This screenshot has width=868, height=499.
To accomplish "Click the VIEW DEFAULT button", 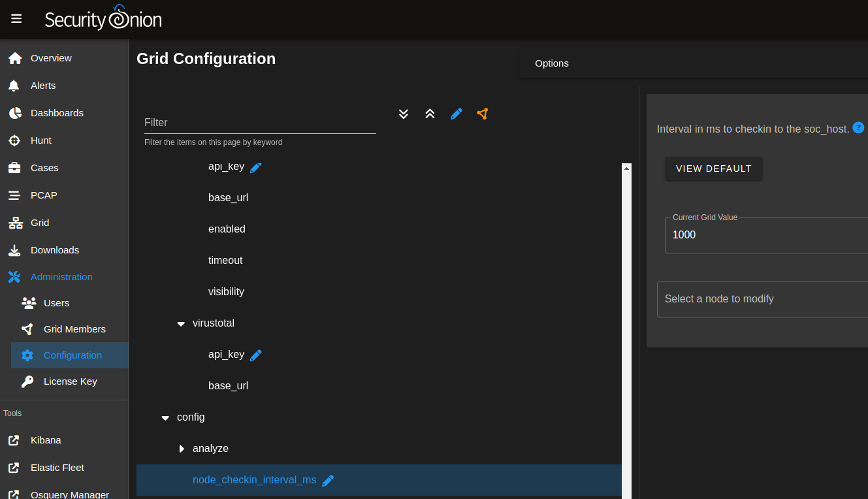I will coord(713,169).
